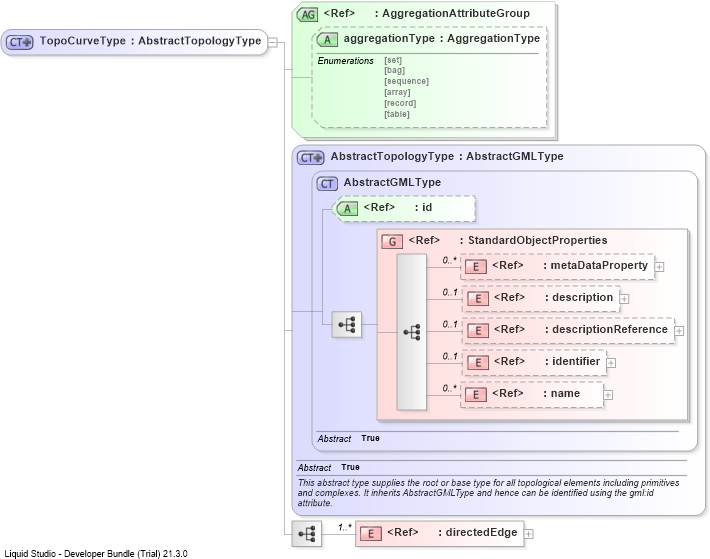Click the CT icon of AbstractGMLType
The image size is (710, 559).
click(327, 184)
